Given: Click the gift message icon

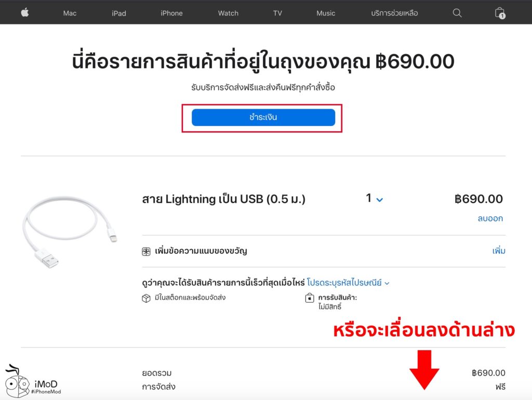Looking at the screenshot, I should coord(146,252).
